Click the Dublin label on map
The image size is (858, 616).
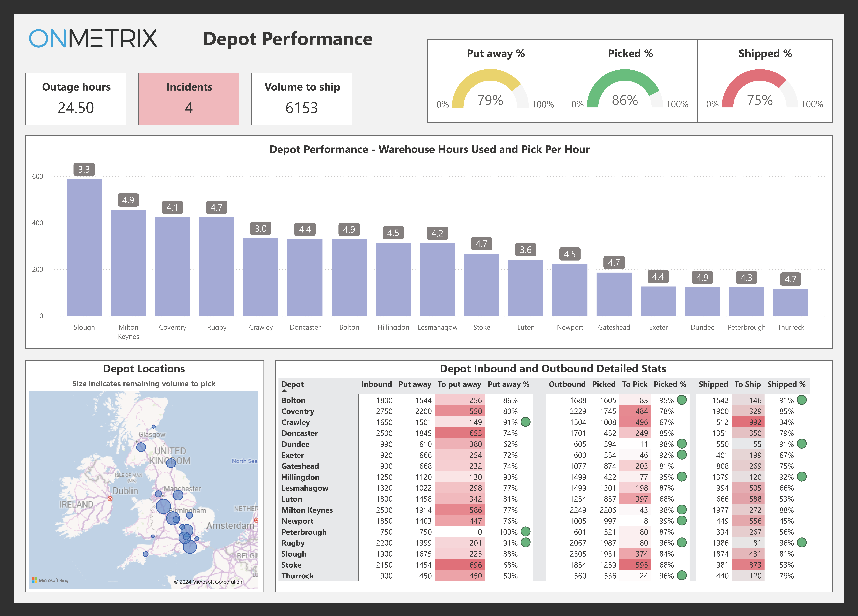[x=125, y=491]
